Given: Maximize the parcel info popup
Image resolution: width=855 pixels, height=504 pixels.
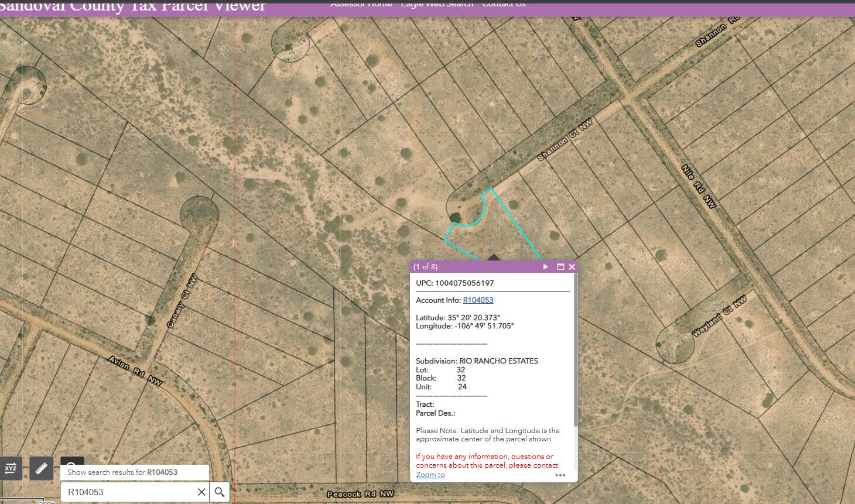Looking at the screenshot, I should [x=560, y=267].
